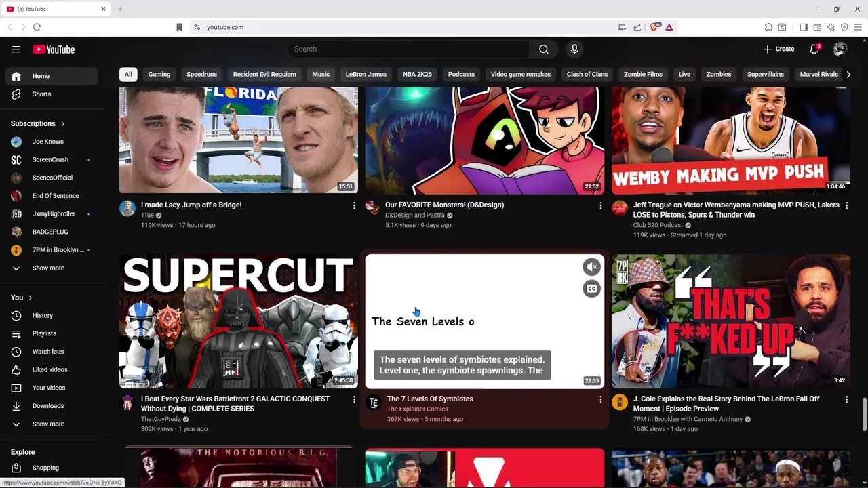Expand the You section header
The image size is (868, 488).
pos(22,298)
